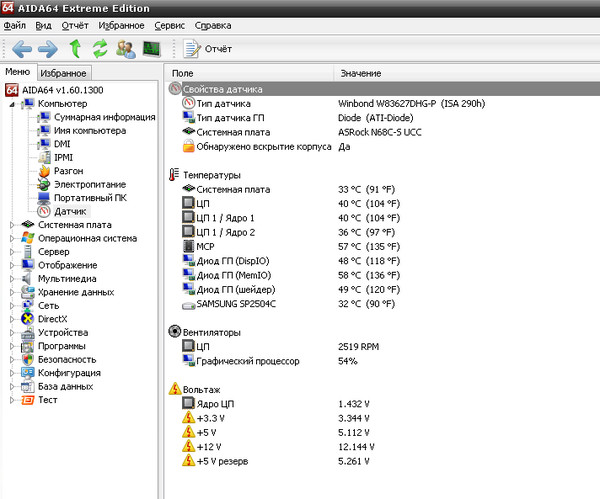
Task: Expand the Операционная система tree node
Action: pyautogui.click(x=12, y=238)
